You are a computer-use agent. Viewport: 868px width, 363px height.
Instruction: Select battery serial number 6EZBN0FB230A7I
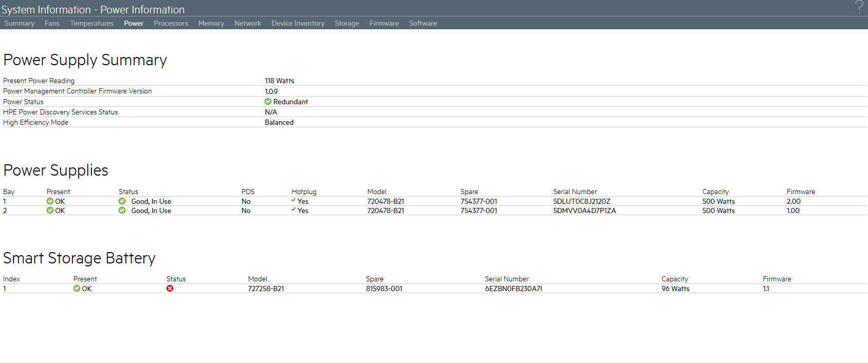(x=513, y=289)
